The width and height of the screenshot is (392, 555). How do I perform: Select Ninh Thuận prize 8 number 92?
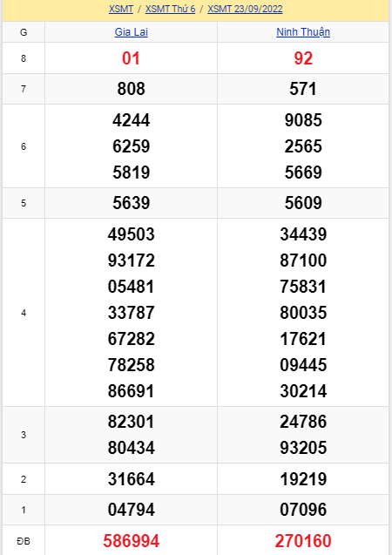tap(303, 58)
